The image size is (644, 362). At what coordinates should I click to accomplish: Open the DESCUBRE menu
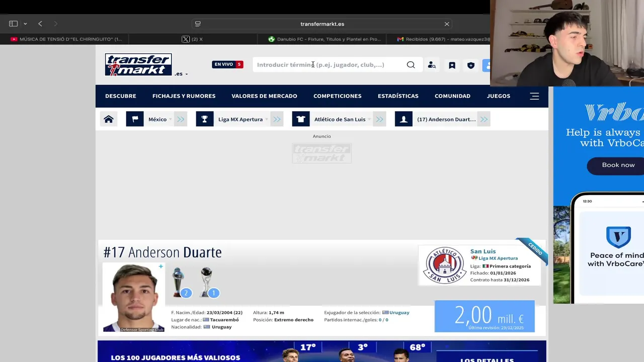pos(121,96)
